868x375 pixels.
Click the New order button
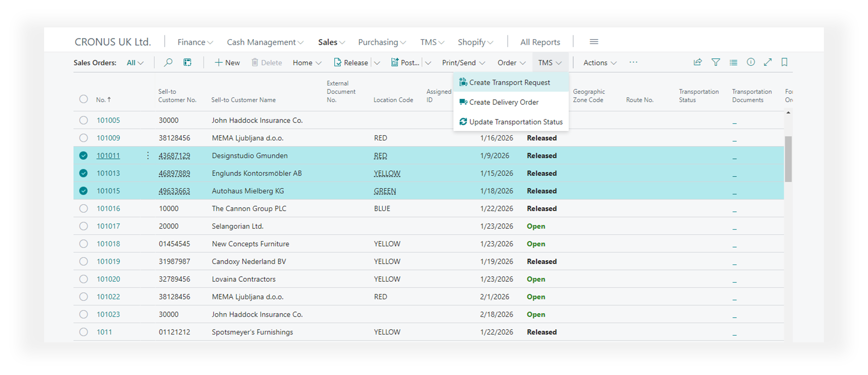227,63
